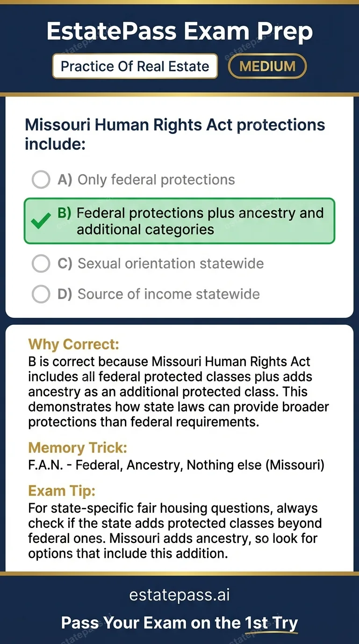Viewport: 359px width, 644px height.
Task: Select radio button for Sexual orientation statewide
Action: pyautogui.click(x=41, y=263)
